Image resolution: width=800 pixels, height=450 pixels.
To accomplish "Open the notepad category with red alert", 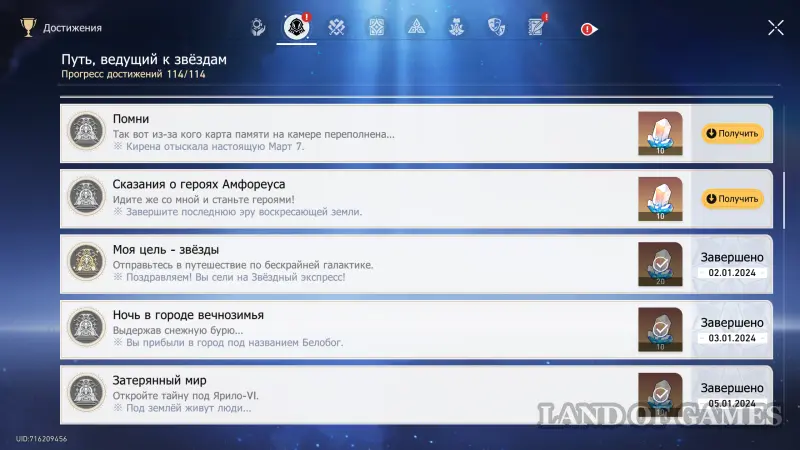I will [536, 28].
